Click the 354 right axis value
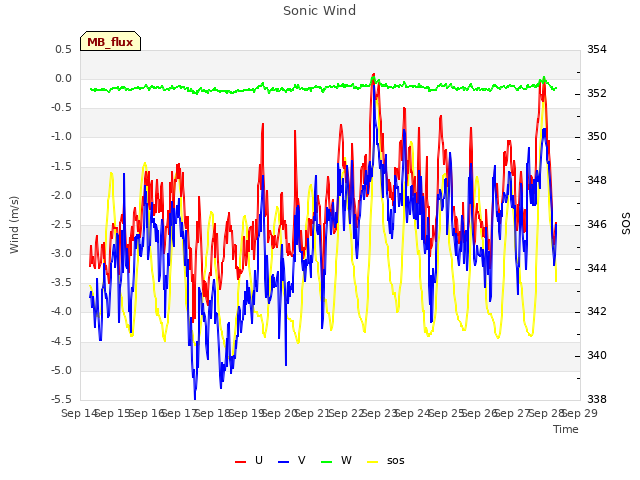 point(597,49)
